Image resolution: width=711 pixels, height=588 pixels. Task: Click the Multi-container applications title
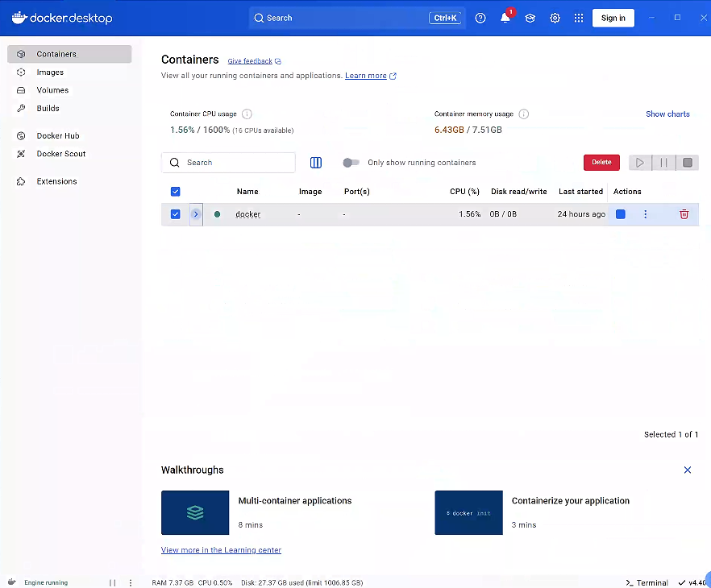pos(295,500)
